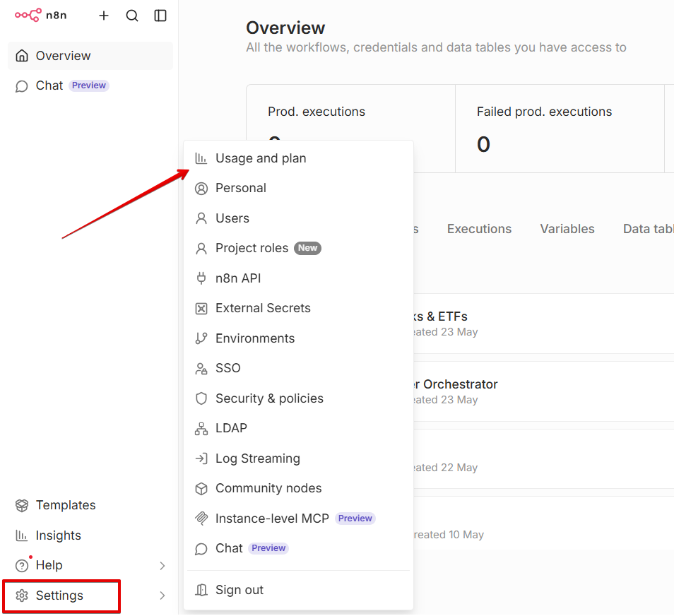Image resolution: width=674 pixels, height=616 pixels.
Task: Click the Instance-level MCP icon
Action: tap(201, 519)
